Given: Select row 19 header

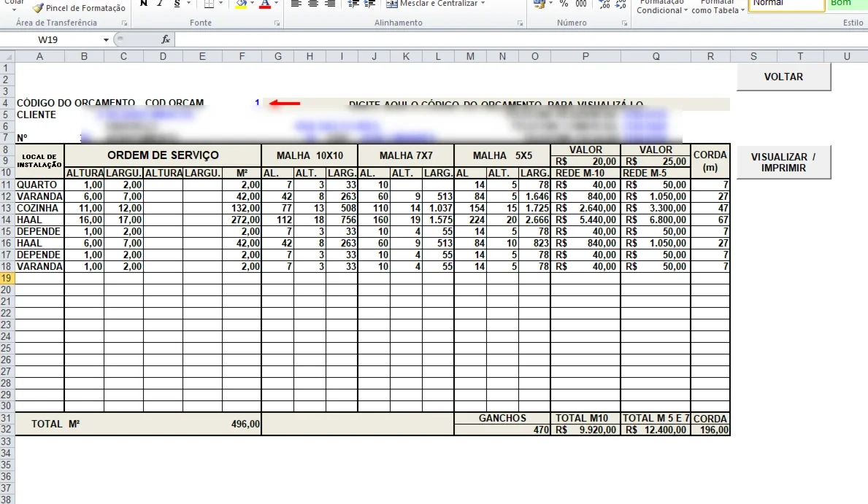Looking at the screenshot, I should click(x=7, y=279).
